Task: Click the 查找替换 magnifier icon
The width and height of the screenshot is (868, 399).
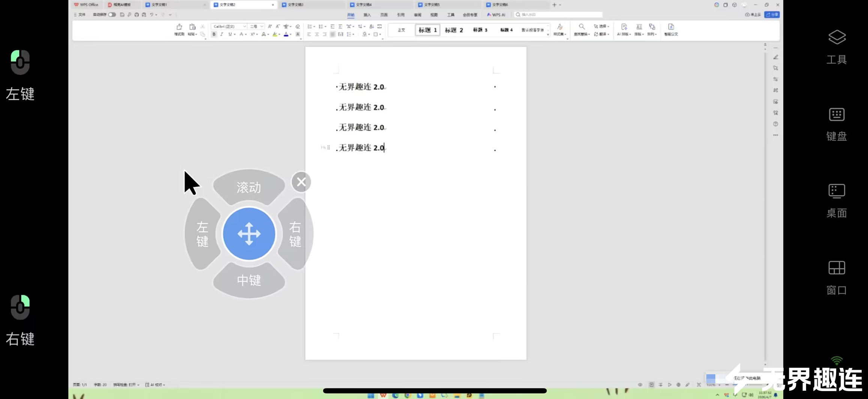Action: pyautogui.click(x=581, y=27)
